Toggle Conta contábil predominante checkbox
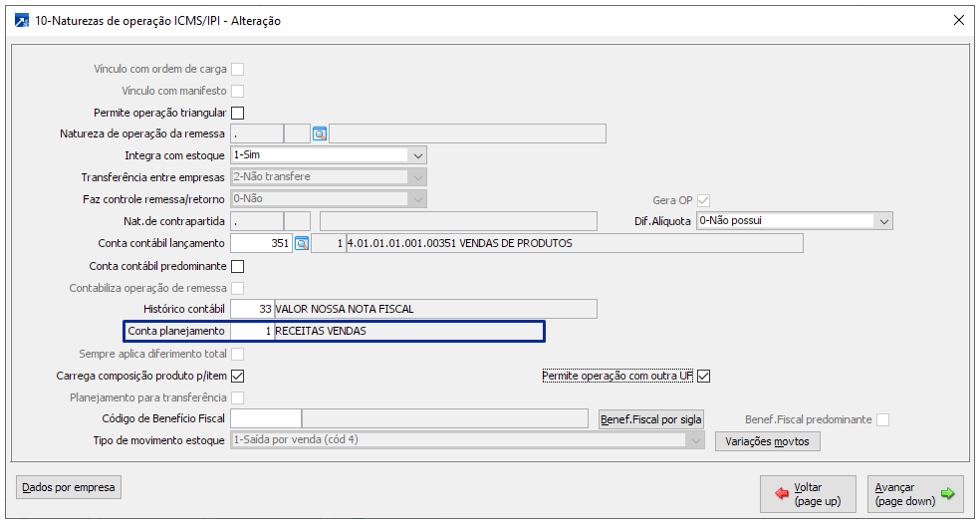Image resolution: width=980 pixels, height=525 pixels. tap(237, 266)
